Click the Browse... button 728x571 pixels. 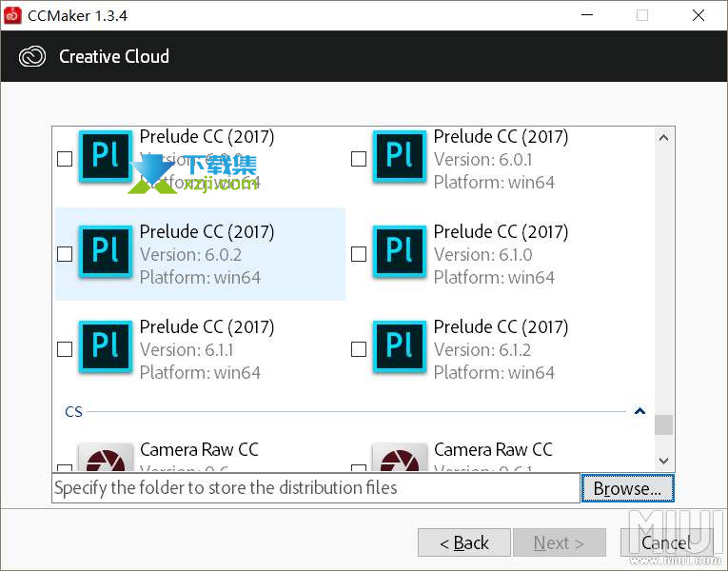click(627, 488)
